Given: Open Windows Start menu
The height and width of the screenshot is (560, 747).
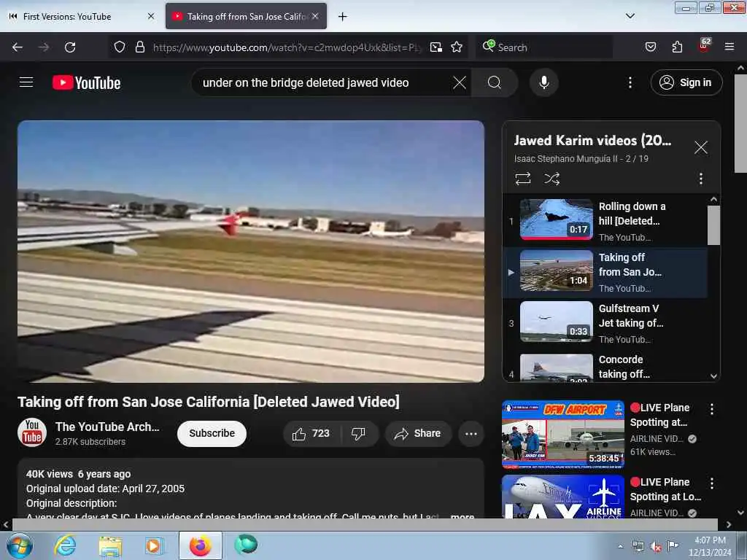Looking at the screenshot, I should pos(20,545).
